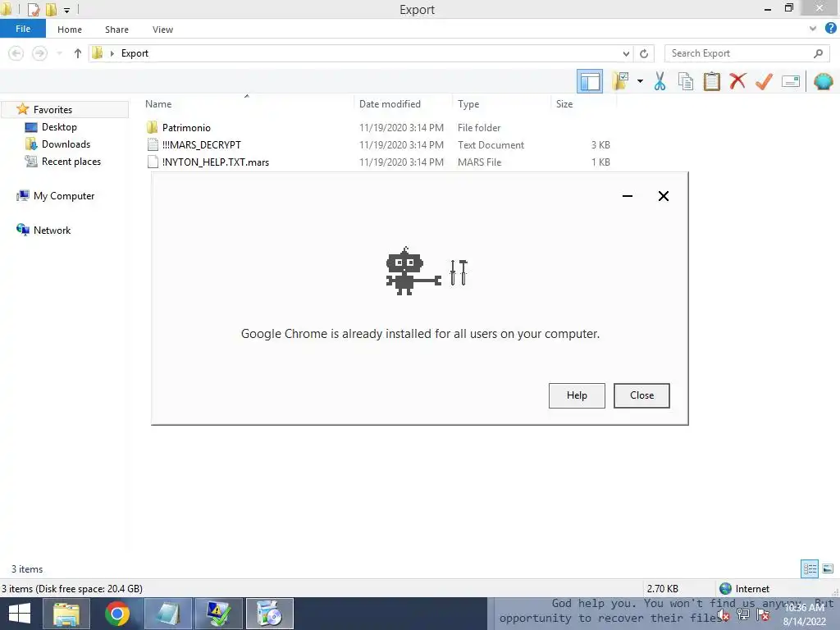Open Explorer help question mark icon
The width and height of the screenshot is (840, 630).
pyautogui.click(x=830, y=29)
